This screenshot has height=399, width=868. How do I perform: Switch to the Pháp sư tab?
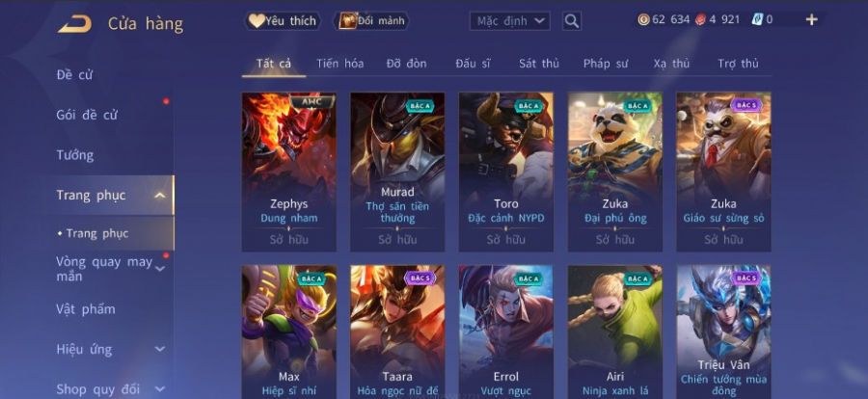tap(605, 64)
